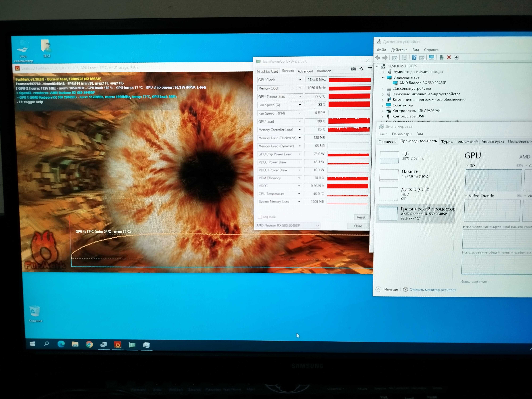Image resolution: width=532 pixels, height=399 pixels.
Task: Open Параметры menu in Task Manager
Action: pyautogui.click(x=402, y=134)
